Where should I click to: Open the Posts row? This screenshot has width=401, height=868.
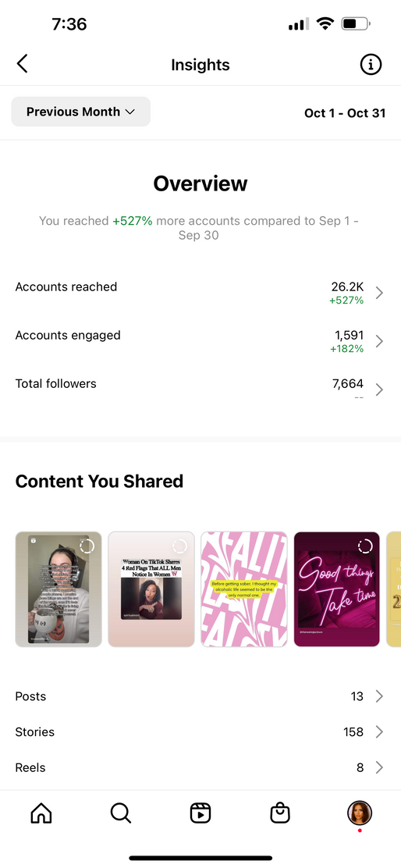(x=200, y=696)
